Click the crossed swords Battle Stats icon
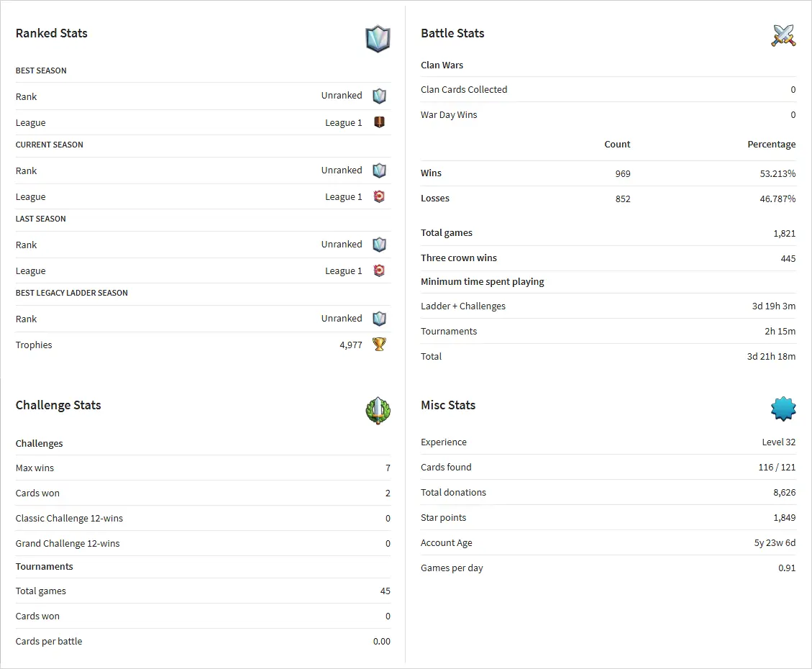Image resolution: width=812 pixels, height=669 pixels. coord(783,35)
